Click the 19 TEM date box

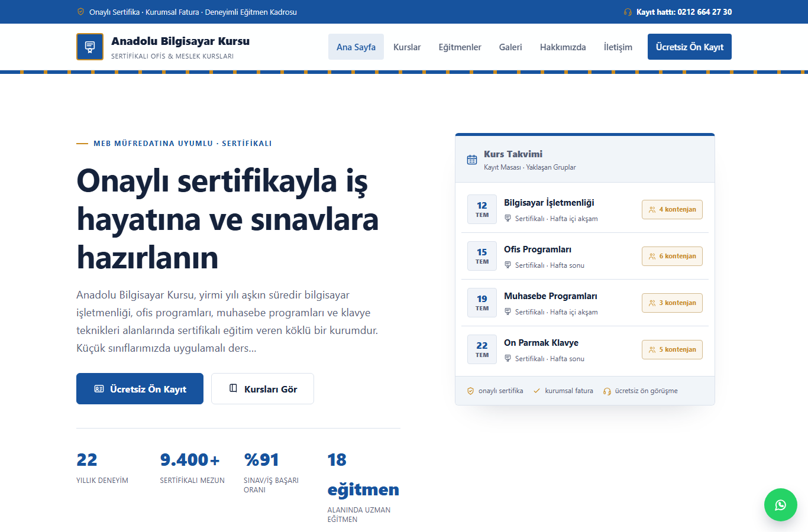[482, 303]
